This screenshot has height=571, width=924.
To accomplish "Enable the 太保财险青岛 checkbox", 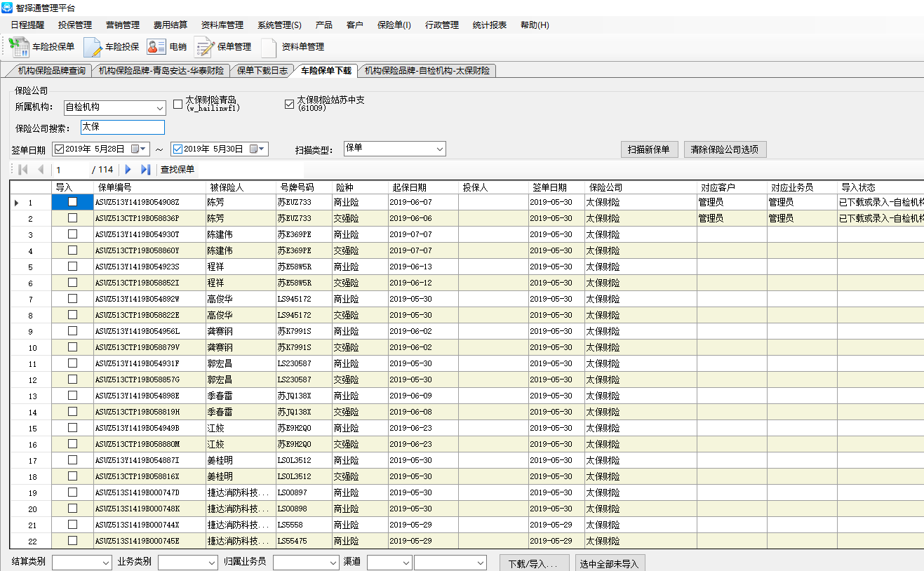I will tap(178, 105).
